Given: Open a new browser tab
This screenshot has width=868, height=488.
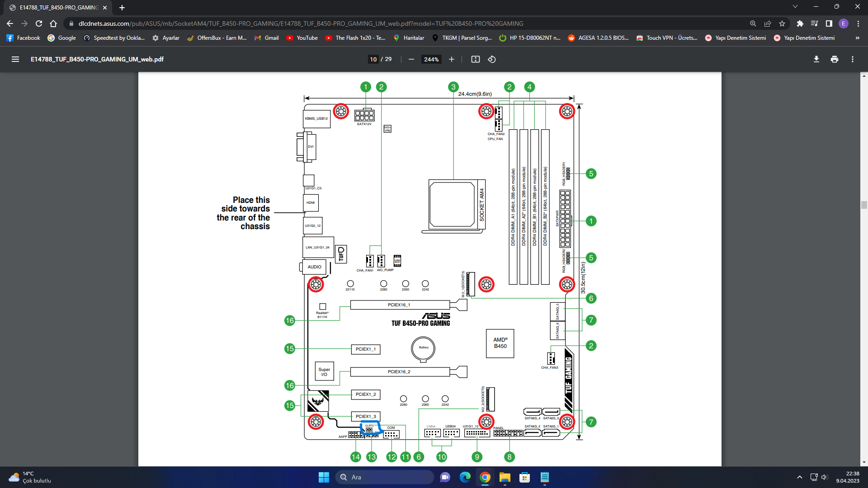Looking at the screenshot, I should click(122, 8).
